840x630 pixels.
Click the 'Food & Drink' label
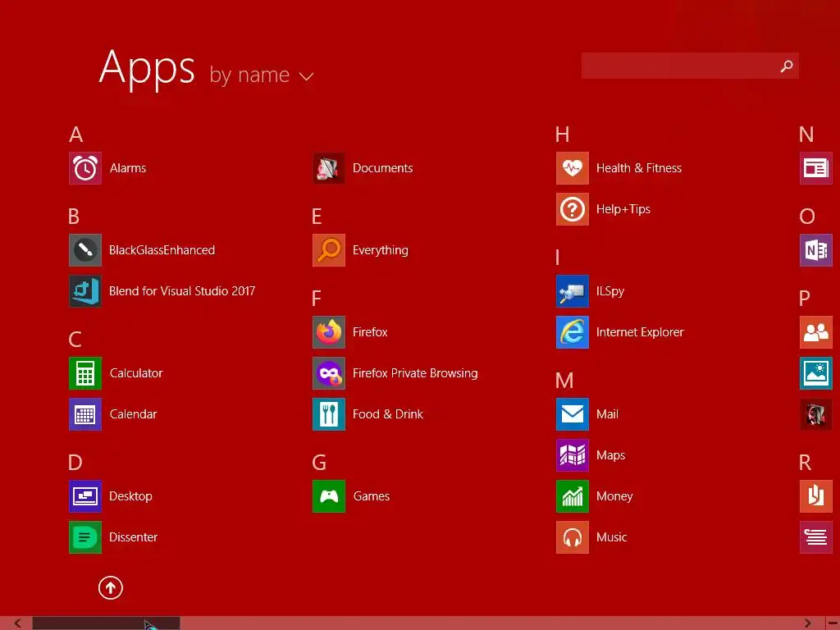(x=388, y=414)
